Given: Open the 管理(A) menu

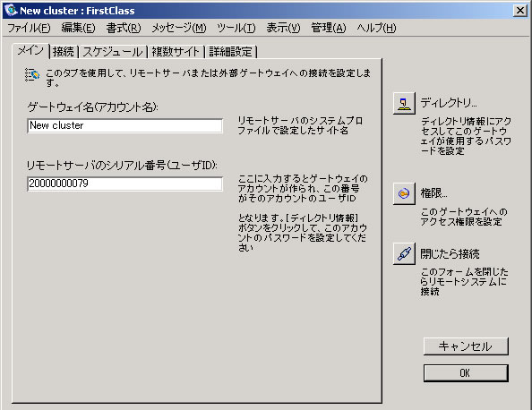Looking at the screenshot, I should click(329, 28).
